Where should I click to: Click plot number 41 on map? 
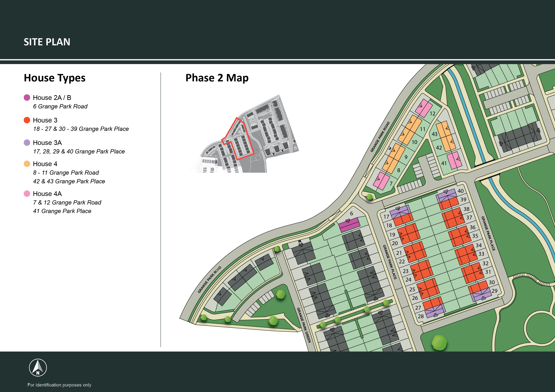click(444, 163)
